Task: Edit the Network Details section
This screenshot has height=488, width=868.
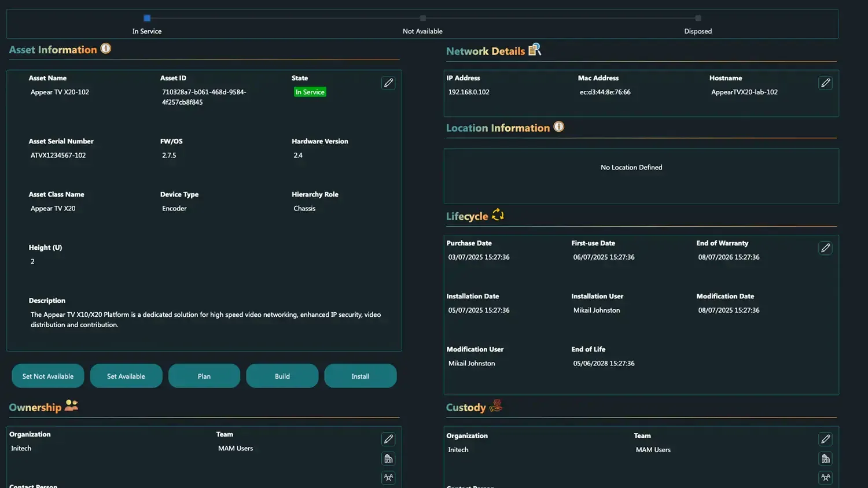Action: click(826, 83)
